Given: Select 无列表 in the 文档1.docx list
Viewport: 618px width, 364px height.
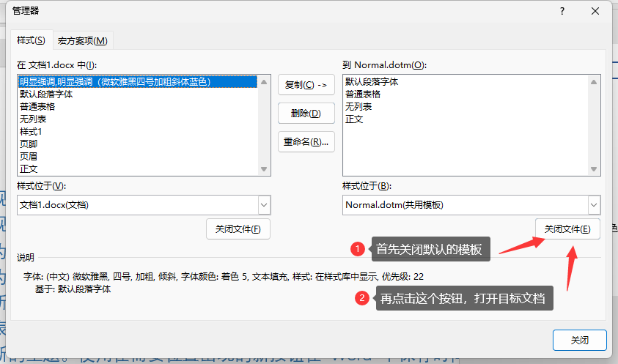Looking at the screenshot, I should click(x=138, y=119).
